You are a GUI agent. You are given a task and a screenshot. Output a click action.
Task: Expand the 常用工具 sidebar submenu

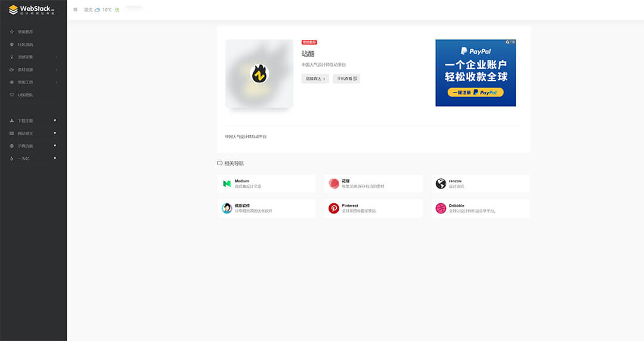33,82
